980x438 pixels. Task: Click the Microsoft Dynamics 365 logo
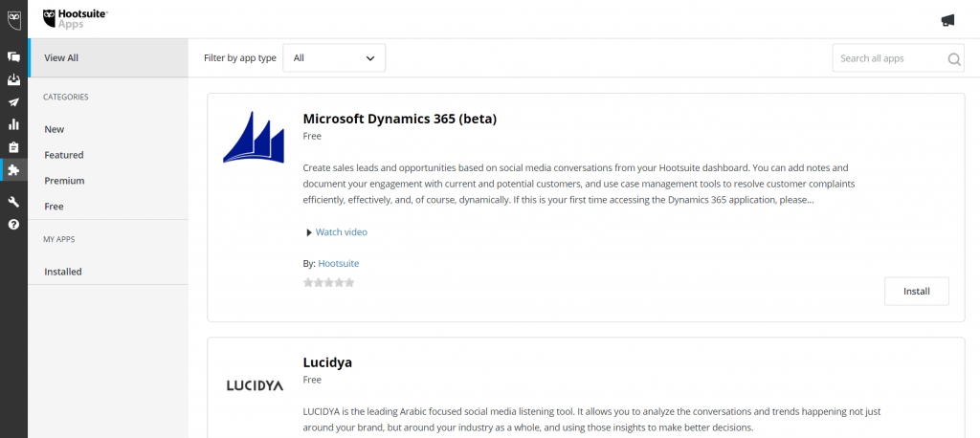point(253,138)
